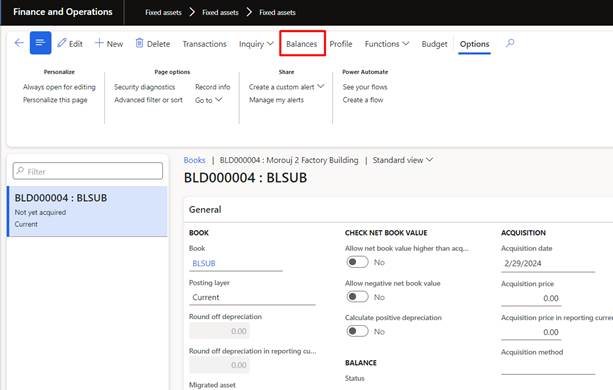
Task: Click the Acquisition date field
Action: [548, 263]
